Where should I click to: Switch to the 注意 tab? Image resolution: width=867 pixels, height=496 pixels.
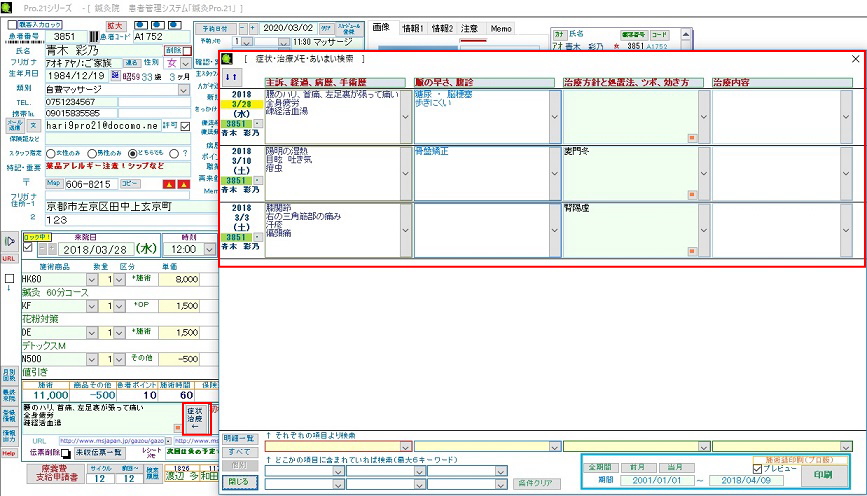click(469, 28)
